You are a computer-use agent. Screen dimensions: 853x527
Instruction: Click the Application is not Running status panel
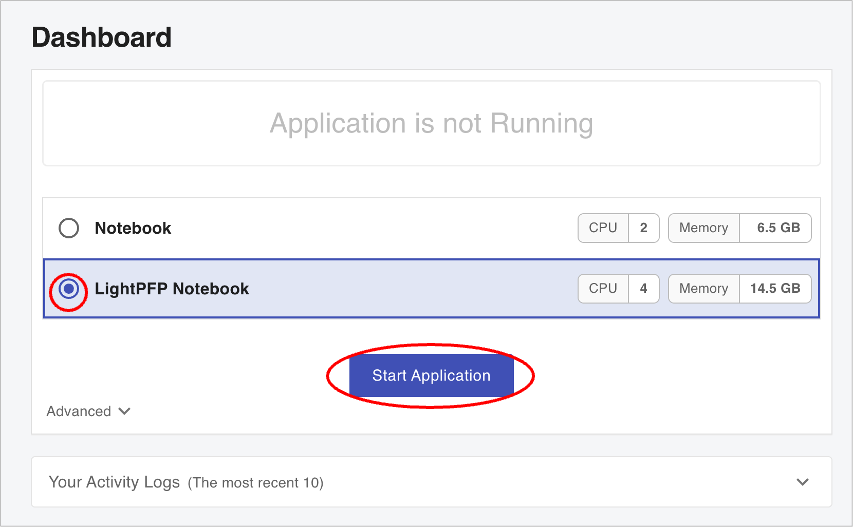[x=431, y=124]
